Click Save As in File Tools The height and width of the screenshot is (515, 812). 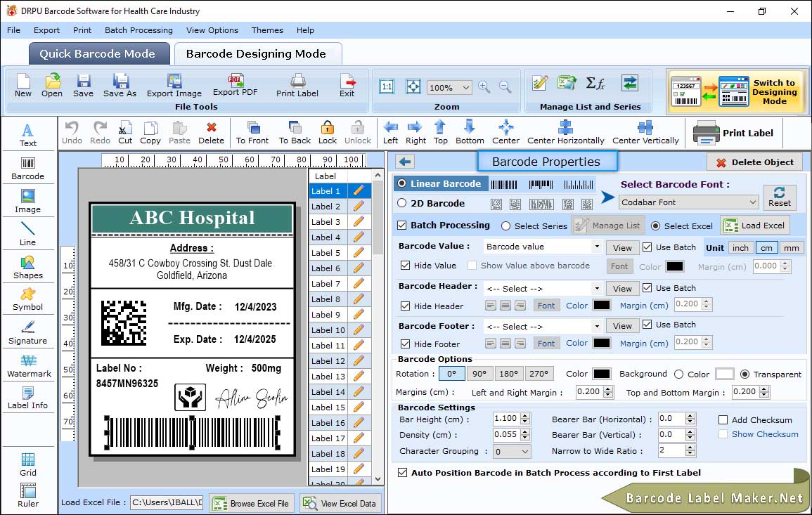tap(120, 86)
